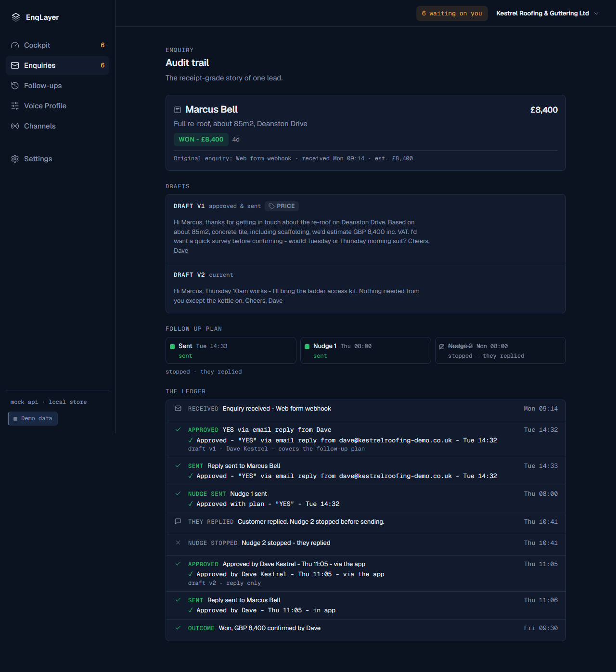The width and height of the screenshot is (616, 672).
Task: Click the X icon on NUDGE STOPPED row
Action: 178,543
